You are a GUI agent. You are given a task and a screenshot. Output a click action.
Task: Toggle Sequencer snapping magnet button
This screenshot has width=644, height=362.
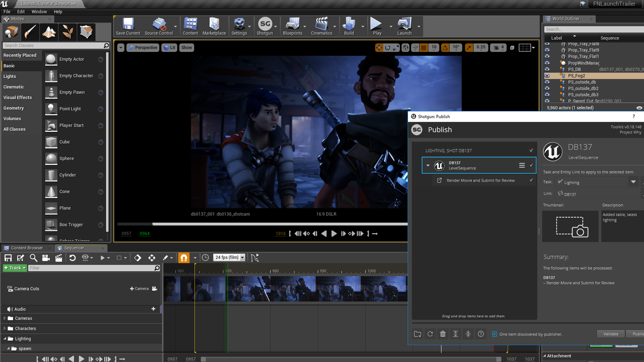(184, 257)
